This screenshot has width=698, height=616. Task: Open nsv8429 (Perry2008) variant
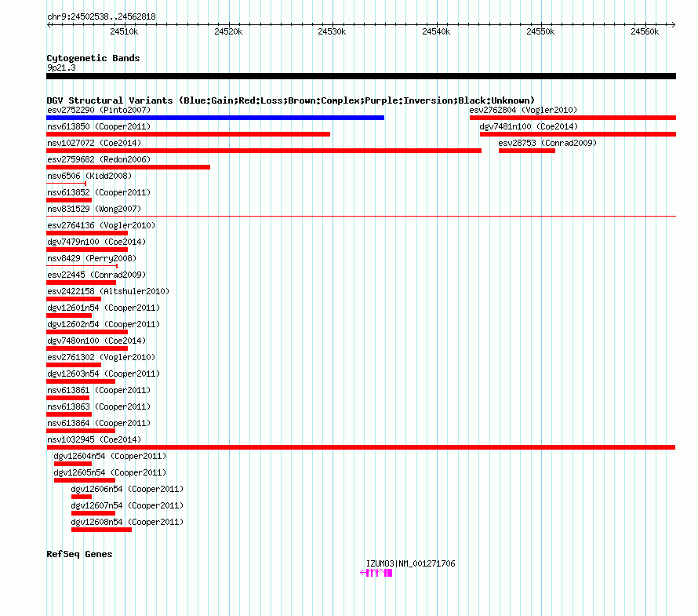92,258
